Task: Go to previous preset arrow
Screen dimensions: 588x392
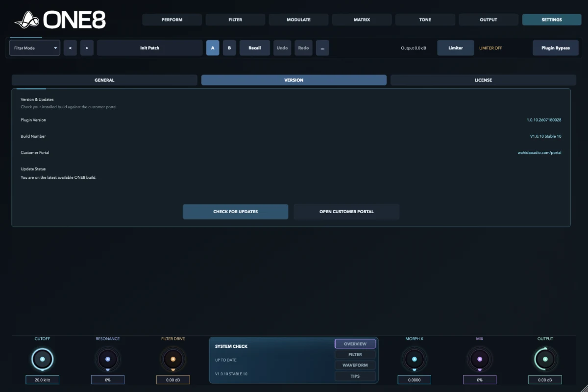Action: (70, 48)
